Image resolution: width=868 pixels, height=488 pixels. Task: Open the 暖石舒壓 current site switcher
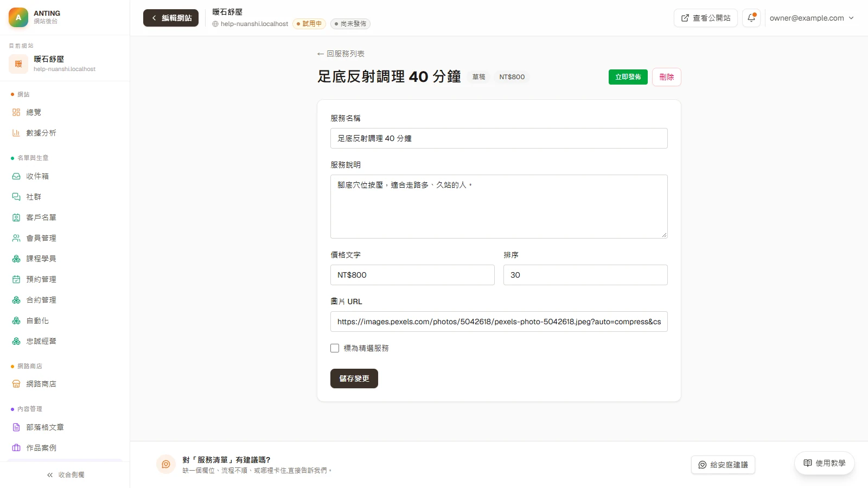[x=65, y=64]
